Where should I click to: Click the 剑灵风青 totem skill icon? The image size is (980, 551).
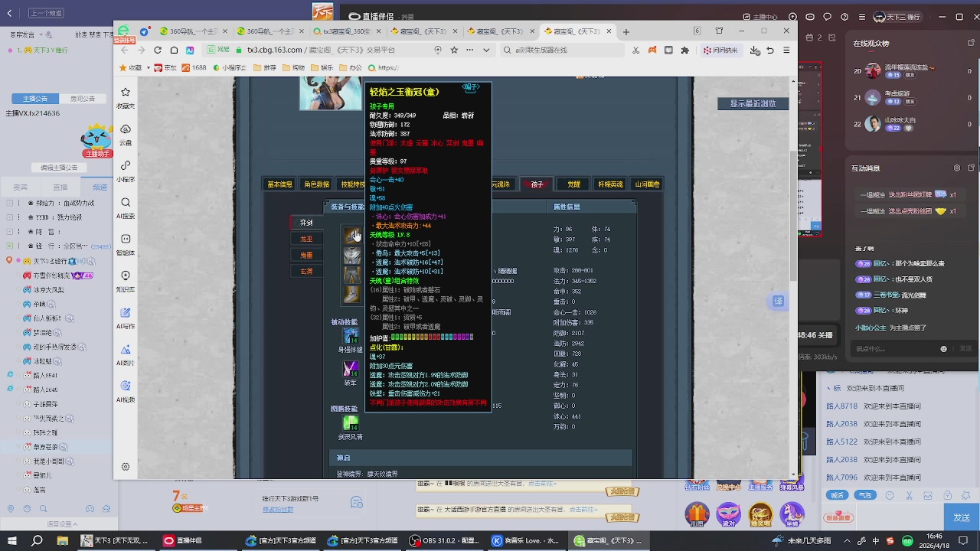coord(351,422)
